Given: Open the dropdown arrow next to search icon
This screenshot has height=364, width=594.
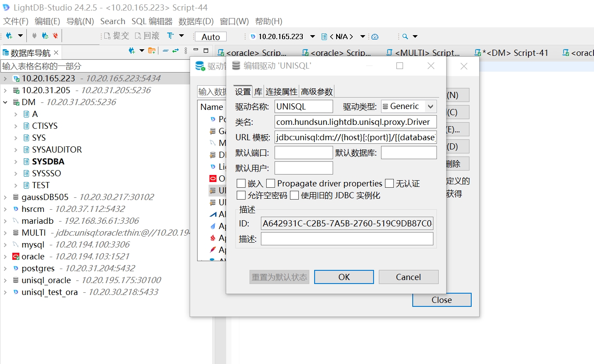Looking at the screenshot, I should pos(415,36).
